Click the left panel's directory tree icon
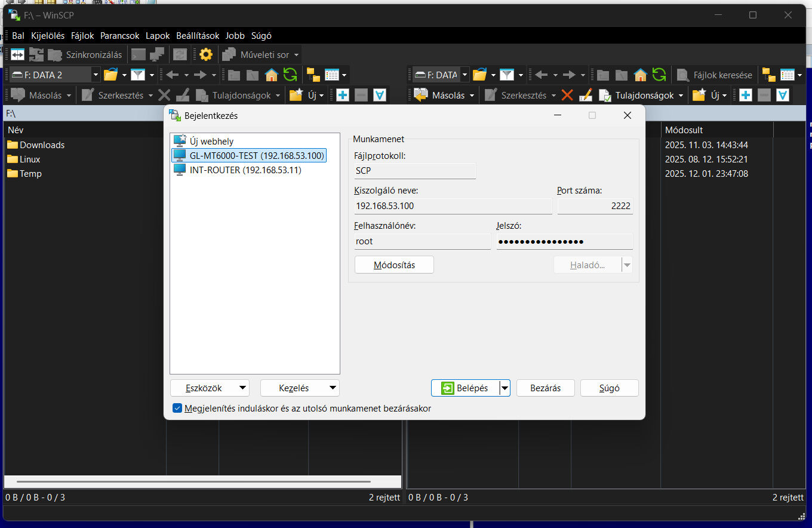Viewport: 812px width, 528px height. coord(313,75)
